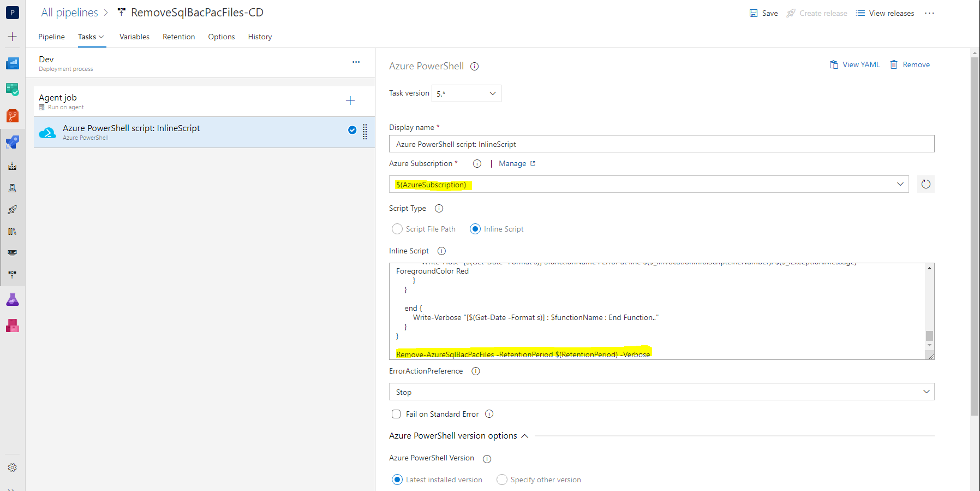The width and height of the screenshot is (980, 491).
Task: Click the Inline Script scrollbar thumb
Action: 929,335
